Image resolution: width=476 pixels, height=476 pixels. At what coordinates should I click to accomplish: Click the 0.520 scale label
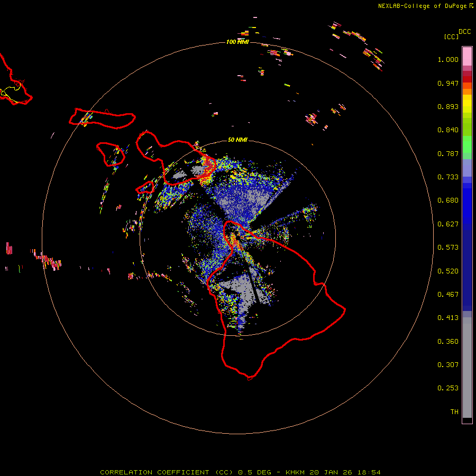[x=448, y=271]
